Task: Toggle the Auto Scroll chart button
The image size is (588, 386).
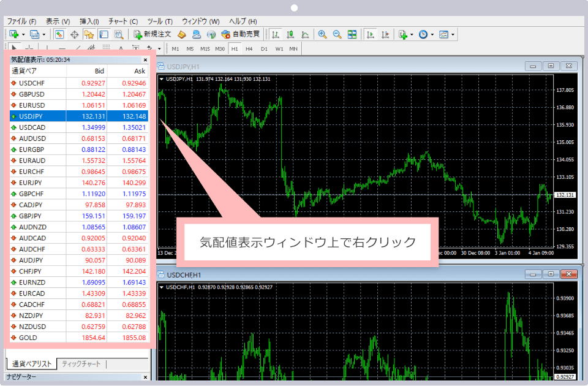Action: click(x=370, y=34)
